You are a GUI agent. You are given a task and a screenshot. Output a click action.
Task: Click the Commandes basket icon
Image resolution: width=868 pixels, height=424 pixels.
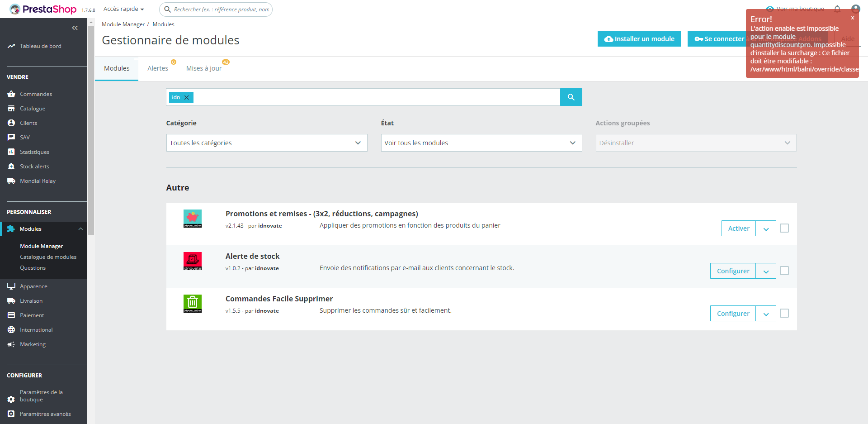(11, 94)
